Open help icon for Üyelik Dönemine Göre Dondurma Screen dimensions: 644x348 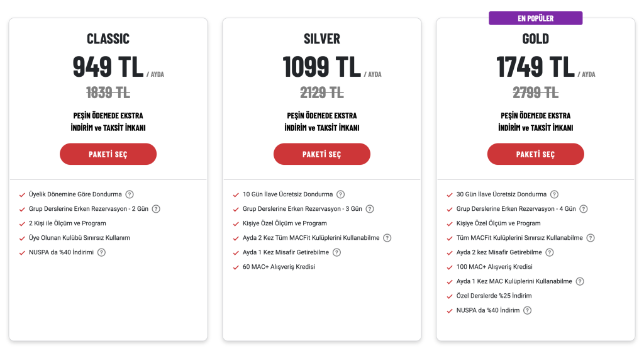point(130,194)
